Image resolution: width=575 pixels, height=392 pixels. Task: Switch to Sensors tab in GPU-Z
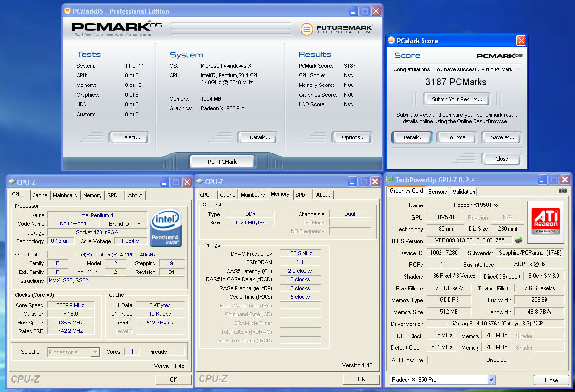point(438,191)
